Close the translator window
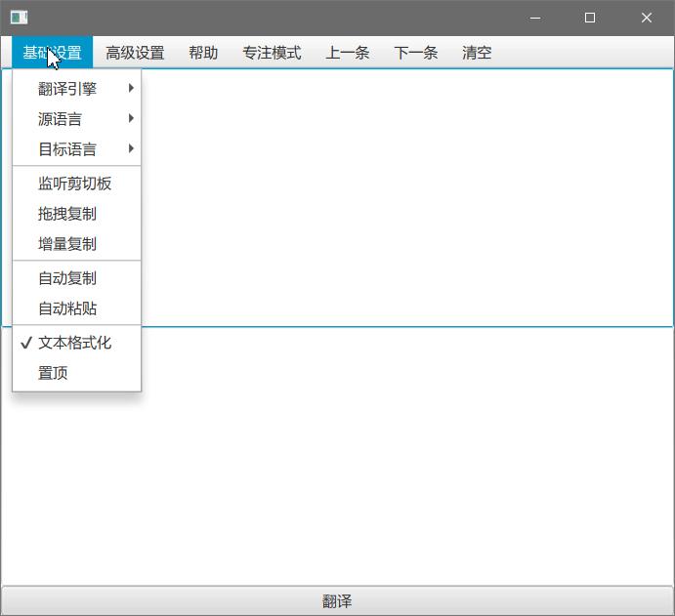Image resolution: width=675 pixels, height=616 pixels. coord(646,18)
